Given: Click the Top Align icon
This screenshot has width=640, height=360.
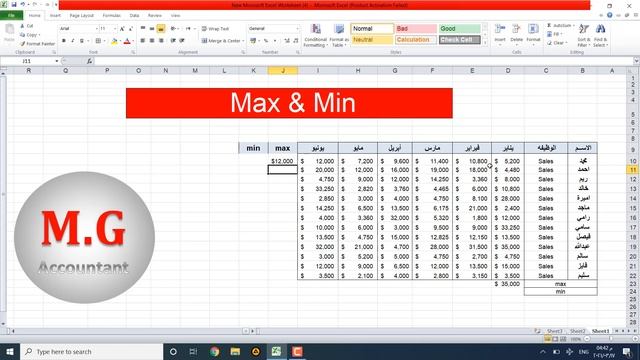Looking at the screenshot, I should click(143, 29).
